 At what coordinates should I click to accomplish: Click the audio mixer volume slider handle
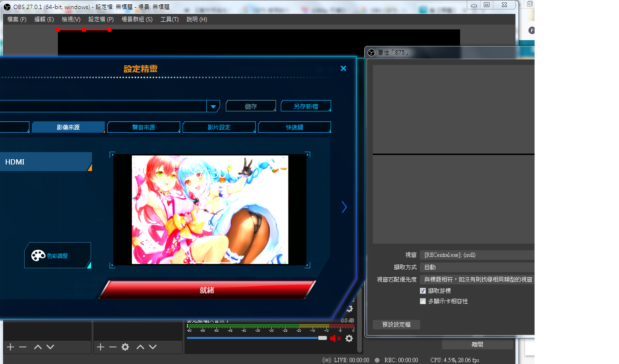tap(323, 338)
